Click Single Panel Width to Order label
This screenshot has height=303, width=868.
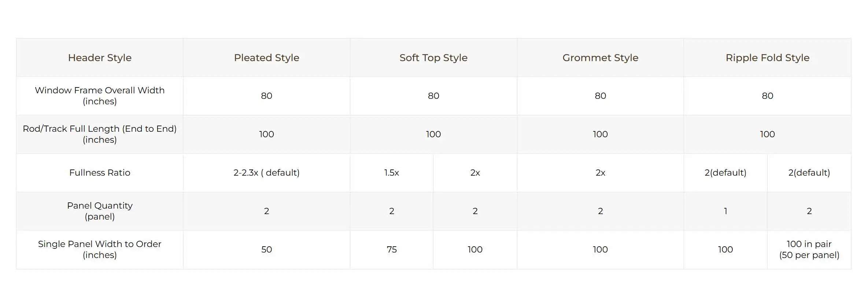point(100,249)
